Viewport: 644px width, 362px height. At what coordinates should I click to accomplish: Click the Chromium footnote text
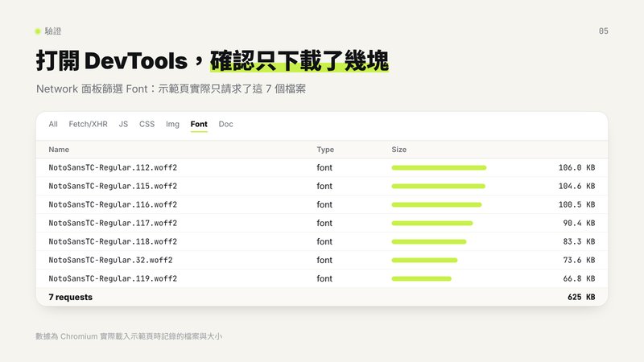point(129,336)
